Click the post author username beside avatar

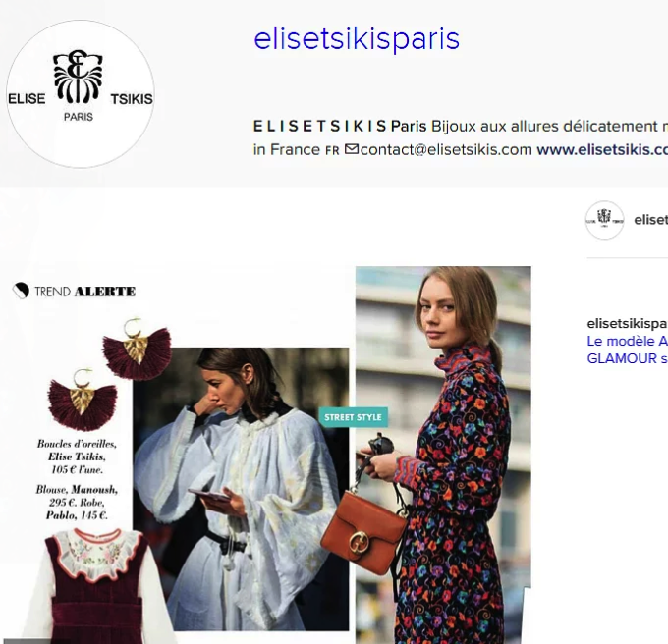click(x=651, y=220)
